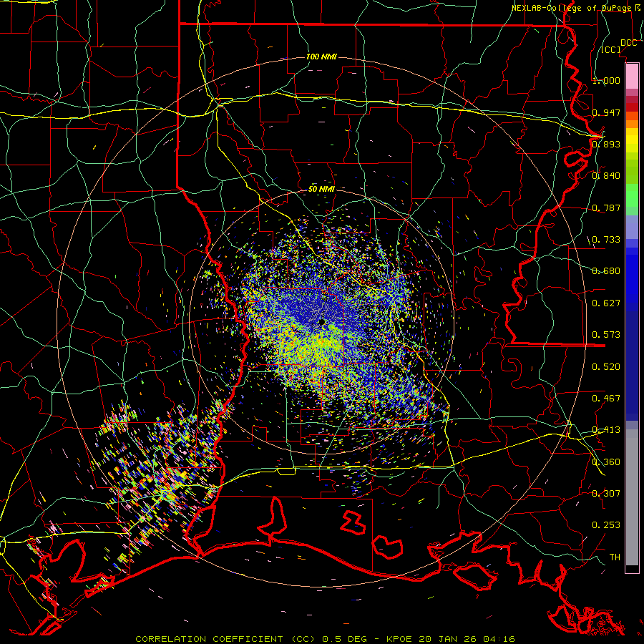Pick the yellow segment of the color scale

(x=632, y=140)
